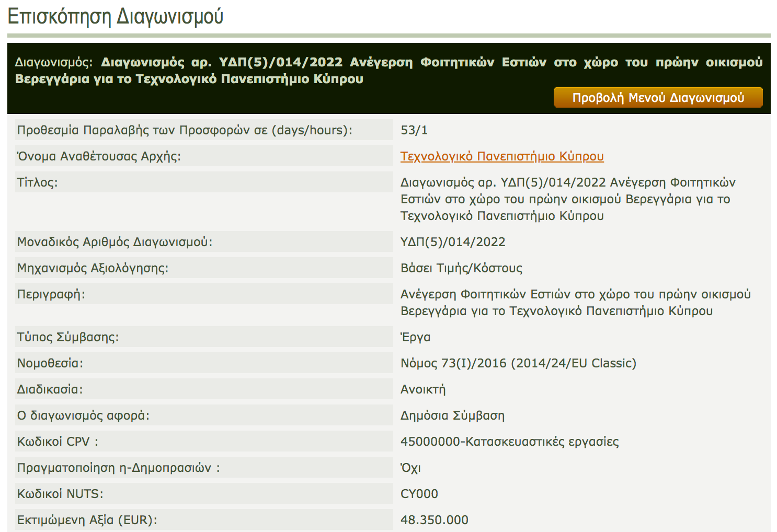Select the Περιγραφή description value text
The width and height of the screenshot is (777, 532).
click(575, 303)
